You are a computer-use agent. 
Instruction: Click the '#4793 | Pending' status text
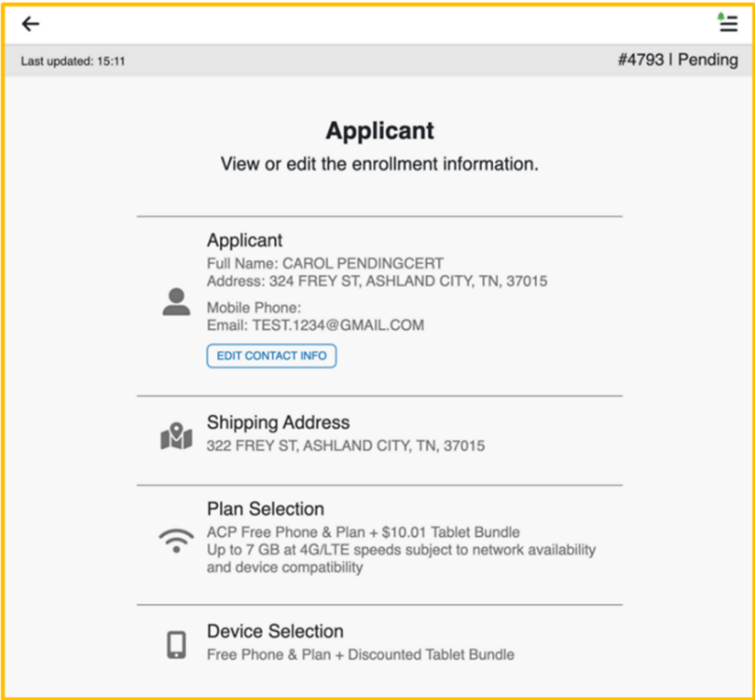678,60
